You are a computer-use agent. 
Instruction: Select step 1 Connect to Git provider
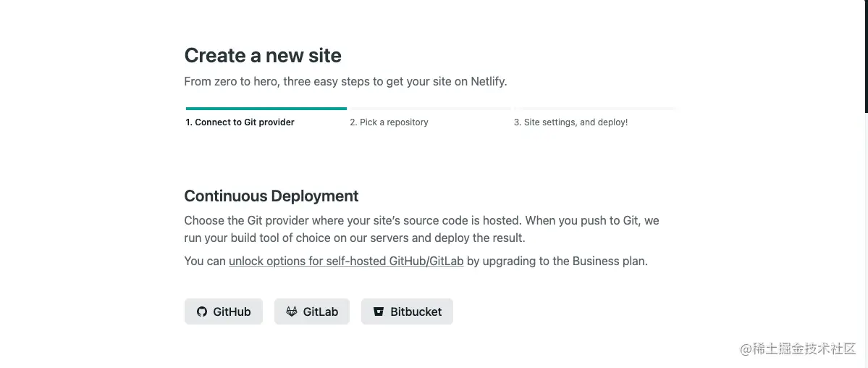pos(240,122)
